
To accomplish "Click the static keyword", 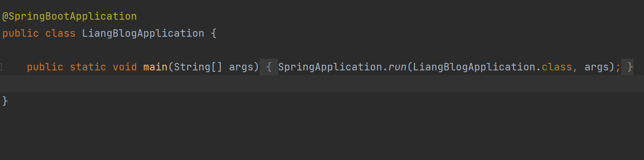I will pyautogui.click(x=88, y=67).
